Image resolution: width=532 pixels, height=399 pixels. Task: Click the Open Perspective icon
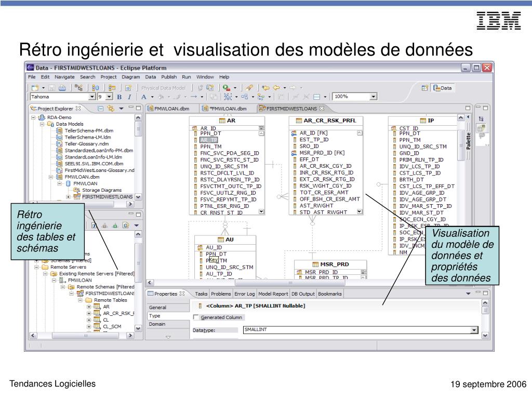424,88
